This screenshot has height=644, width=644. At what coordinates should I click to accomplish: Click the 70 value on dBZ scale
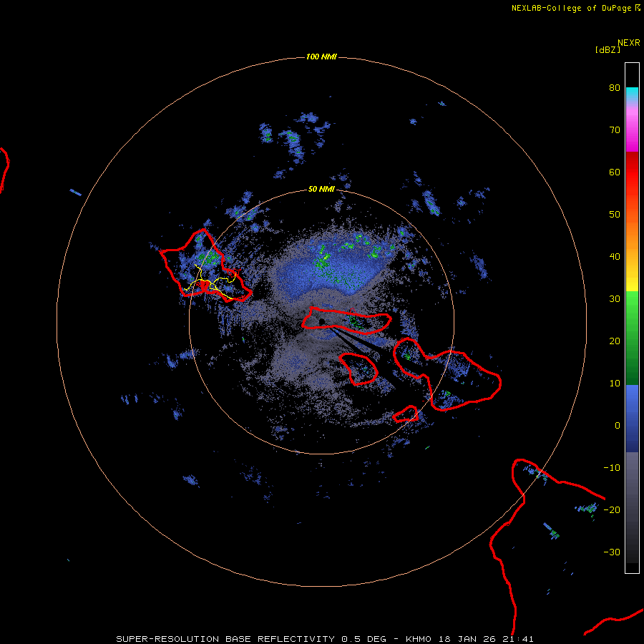615,130
